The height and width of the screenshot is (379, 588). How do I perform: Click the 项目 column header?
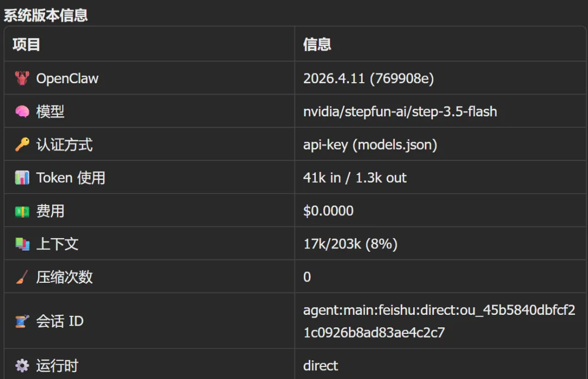click(26, 45)
